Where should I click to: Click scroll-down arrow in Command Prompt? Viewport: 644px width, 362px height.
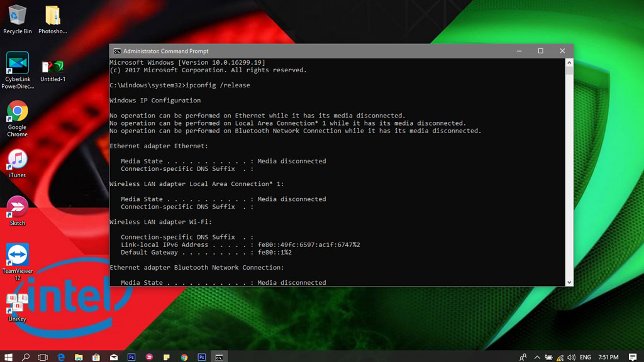tap(569, 282)
